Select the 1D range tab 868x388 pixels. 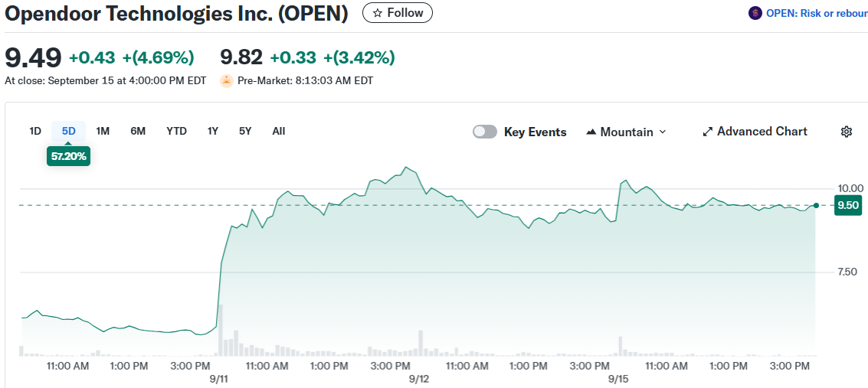[x=35, y=132]
